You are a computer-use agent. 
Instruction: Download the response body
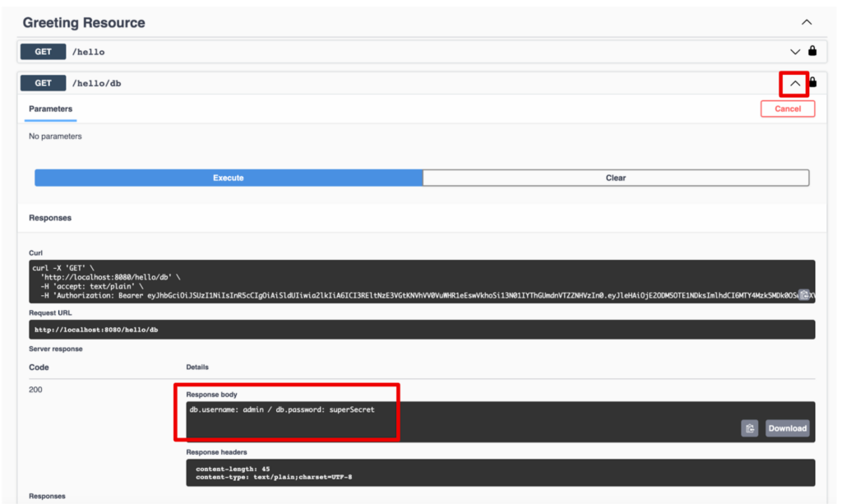coord(787,428)
